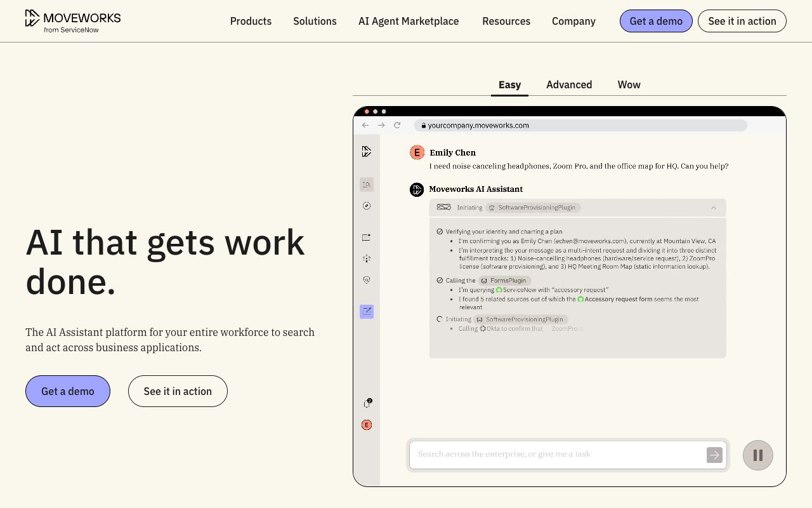The width and height of the screenshot is (812, 508).
Task: Click the Accessory request form source
Action: (x=614, y=299)
